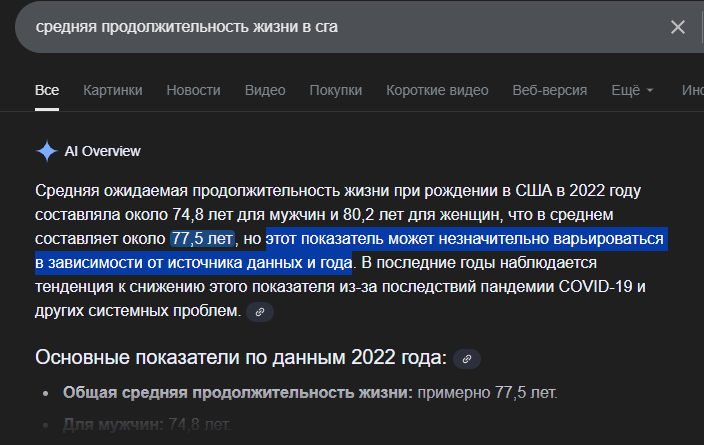Click the text '80,2 лет для женщин' in the paragraph
The width and height of the screenshot is (704, 445).
[x=421, y=215]
